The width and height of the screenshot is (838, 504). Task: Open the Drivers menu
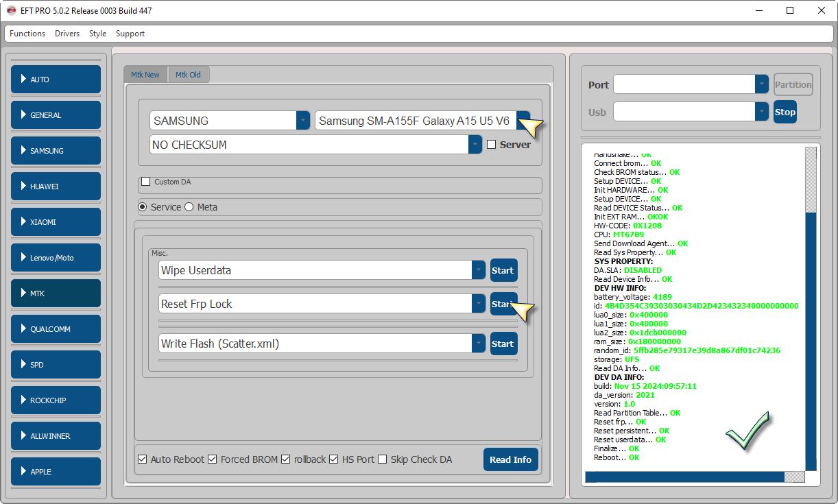point(67,34)
